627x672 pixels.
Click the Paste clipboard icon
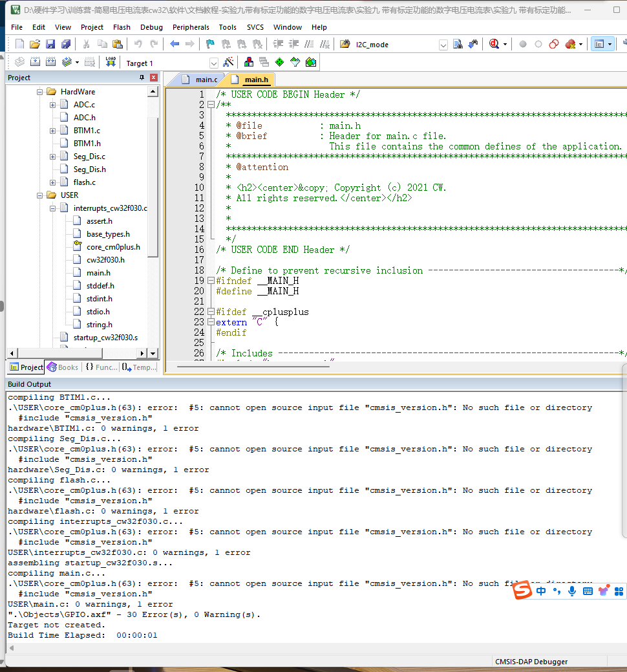tap(118, 44)
